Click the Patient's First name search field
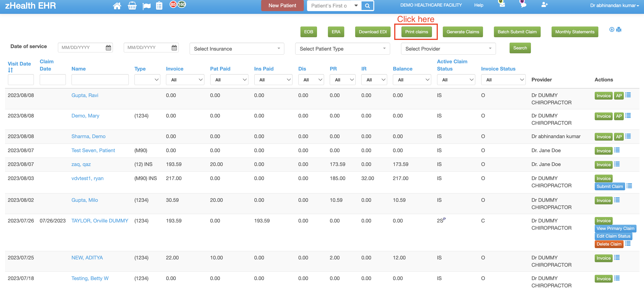 (x=329, y=6)
